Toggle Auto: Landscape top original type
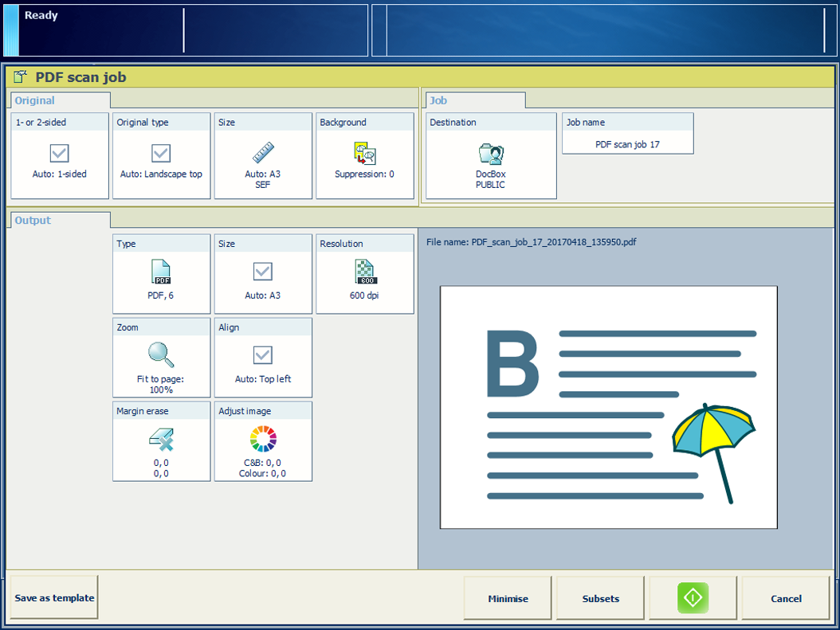This screenshot has width=840, height=630. tap(161, 153)
